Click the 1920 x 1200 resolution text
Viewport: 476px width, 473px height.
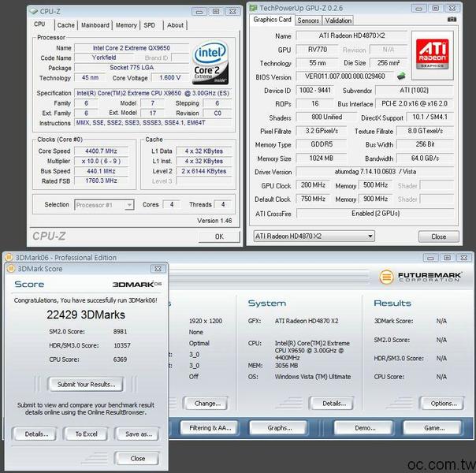pyautogui.click(x=206, y=321)
